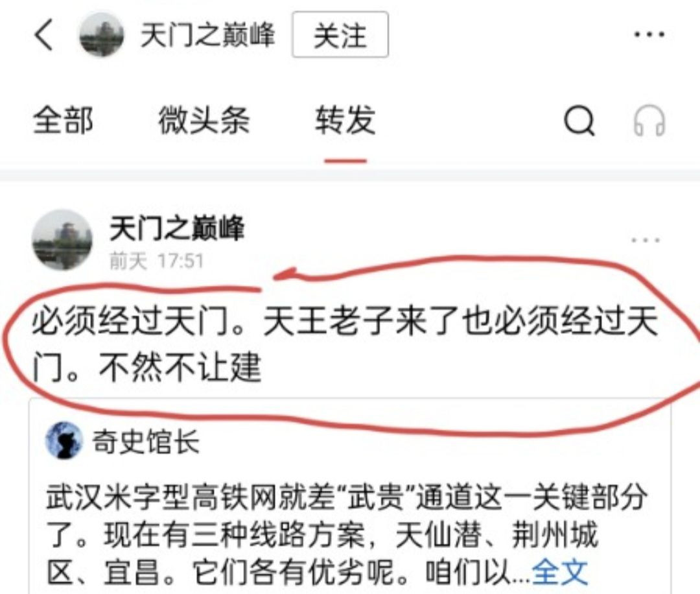The width and height of the screenshot is (700, 594).
Task: Tap the post timestamp 前天 17:51
Action: click(156, 261)
